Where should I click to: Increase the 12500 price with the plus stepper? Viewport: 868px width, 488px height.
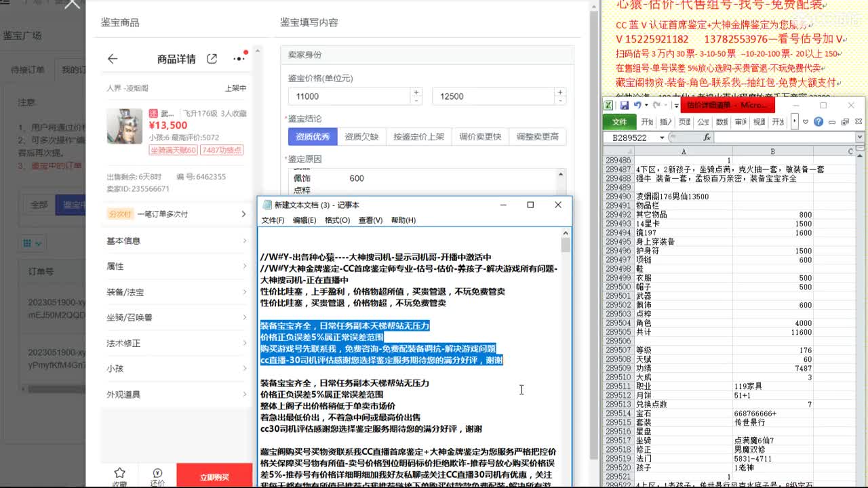(x=561, y=93)
